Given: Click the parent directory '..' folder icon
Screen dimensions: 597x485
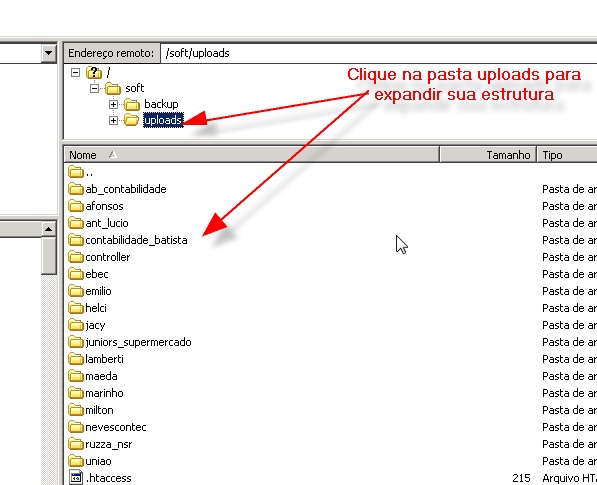Looking at the screenshot, I should point(76,172).
